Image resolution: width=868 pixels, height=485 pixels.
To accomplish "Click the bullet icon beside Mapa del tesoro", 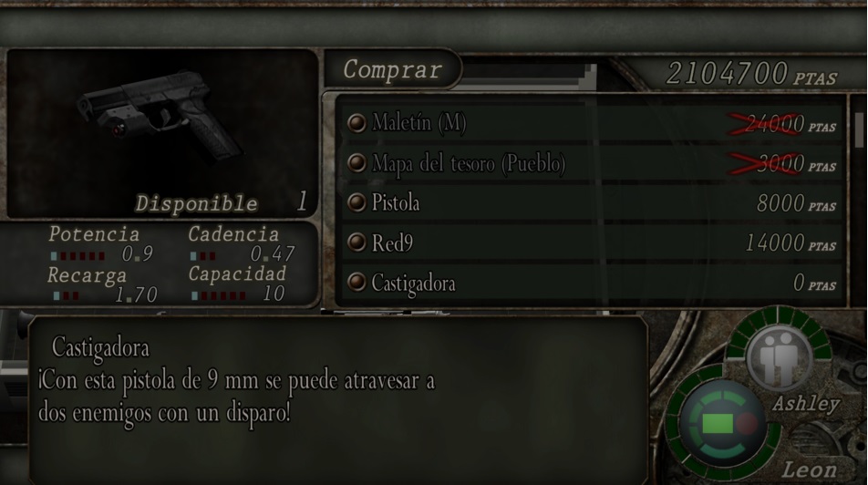I will (x=356, y=163).
